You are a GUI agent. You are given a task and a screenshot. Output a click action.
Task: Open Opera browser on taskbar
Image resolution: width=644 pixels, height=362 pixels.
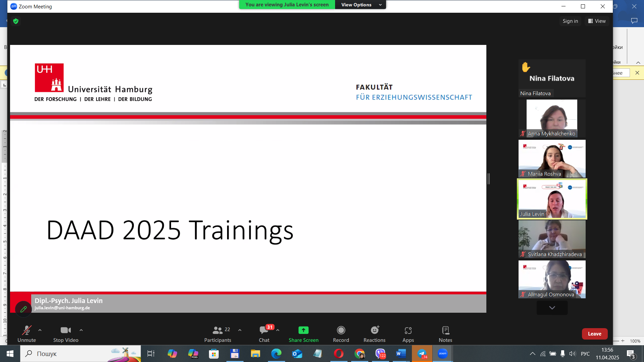click(339, 354)
